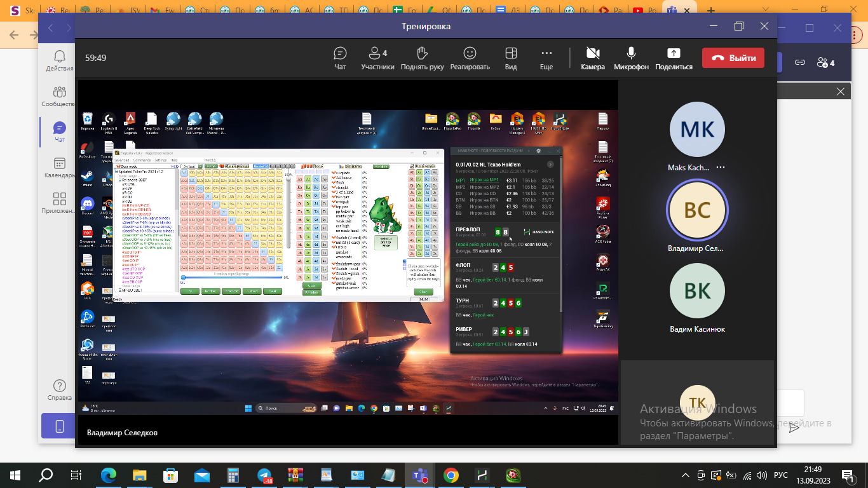
Task: Switch the РУС input language indicator
Action: (x=781, y=475)
